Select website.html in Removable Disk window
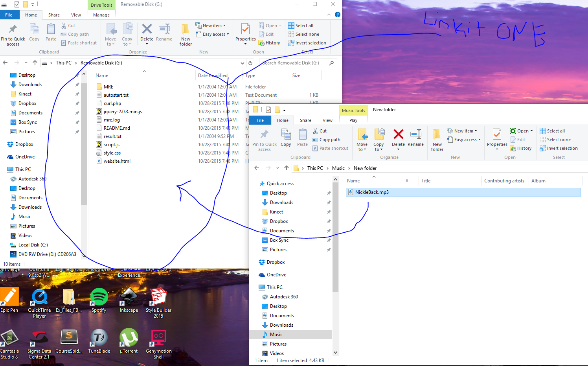 (117, 161)
